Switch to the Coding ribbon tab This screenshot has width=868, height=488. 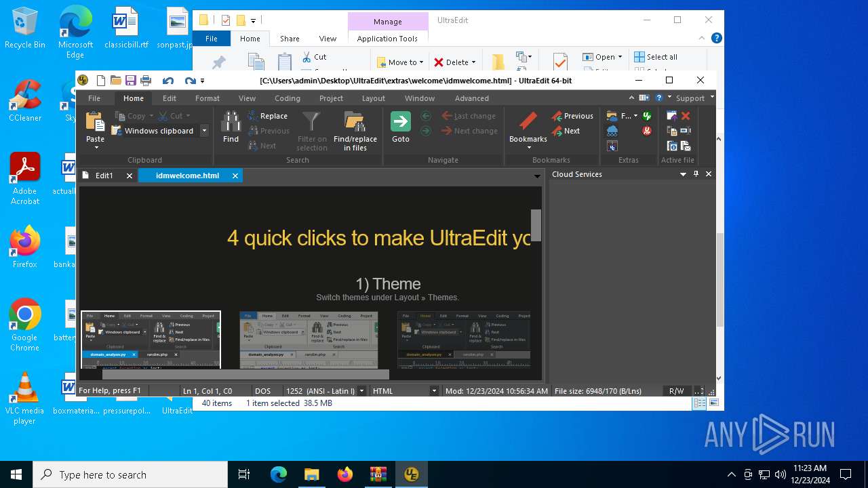click(x=288, y=98)
